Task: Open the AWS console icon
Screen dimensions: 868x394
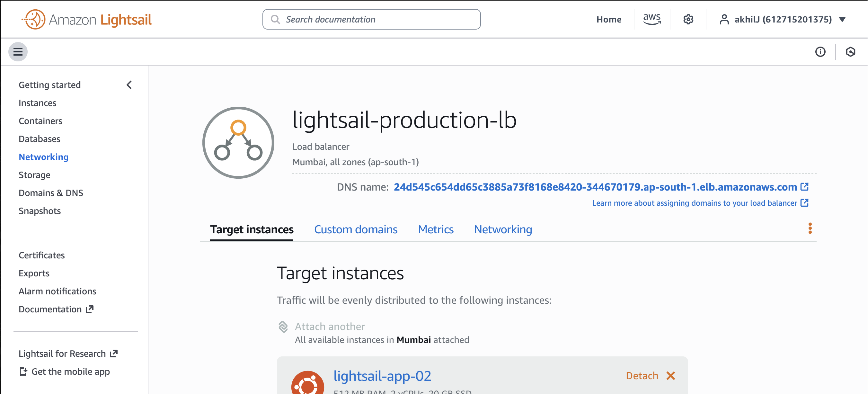Action: [652, 19]
